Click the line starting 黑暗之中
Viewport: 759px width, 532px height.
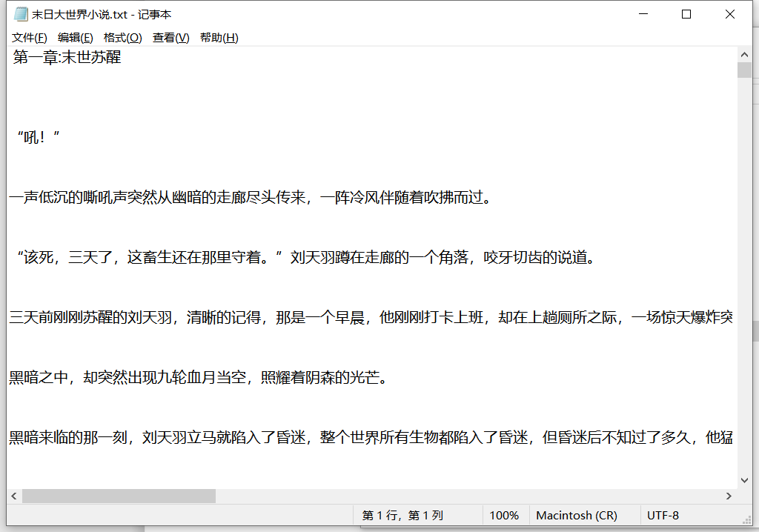(199, 377)
